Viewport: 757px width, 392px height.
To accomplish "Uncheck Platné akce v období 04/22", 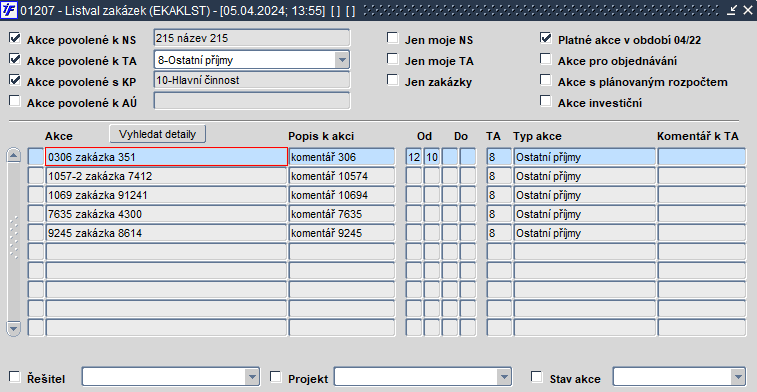I will coord(546,38).
